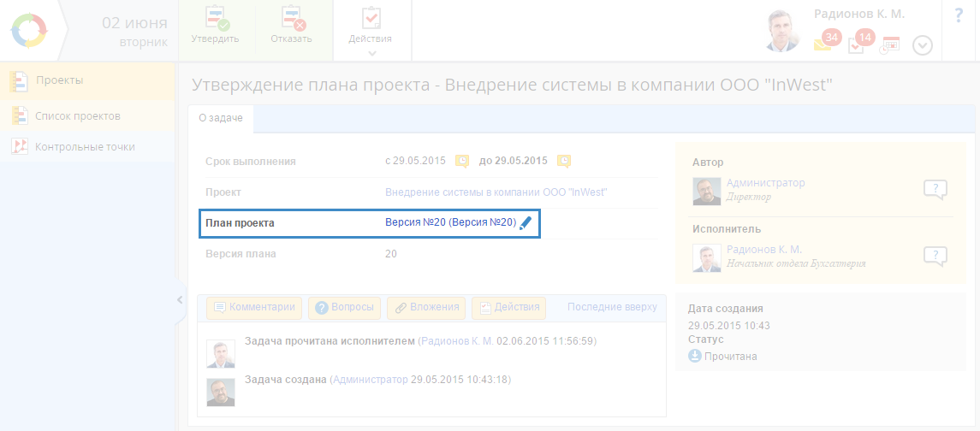980x431 pixels.
Task: Click the end date calendar icon
Action: [x=564, y=161]
